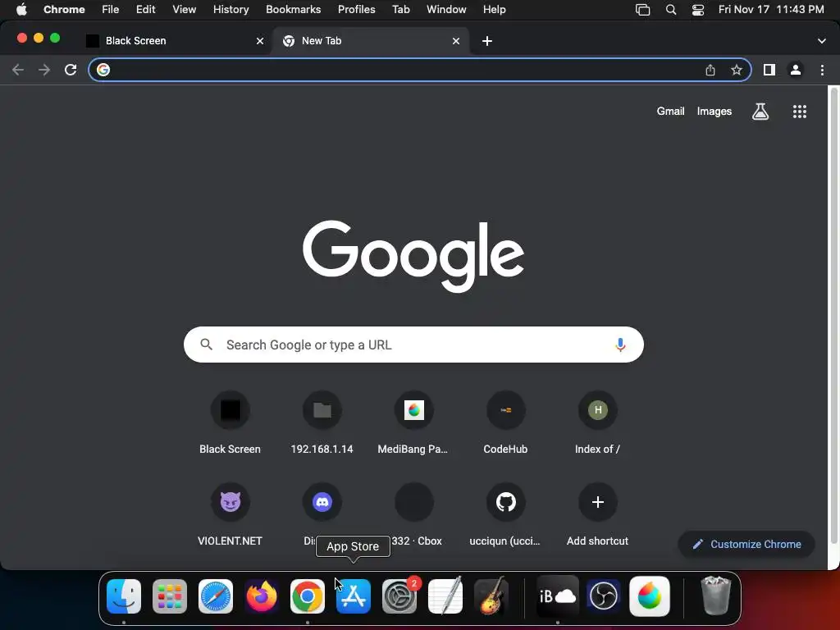
Task: Open the CodeHub shortcut
Action: tap(505, 423)
